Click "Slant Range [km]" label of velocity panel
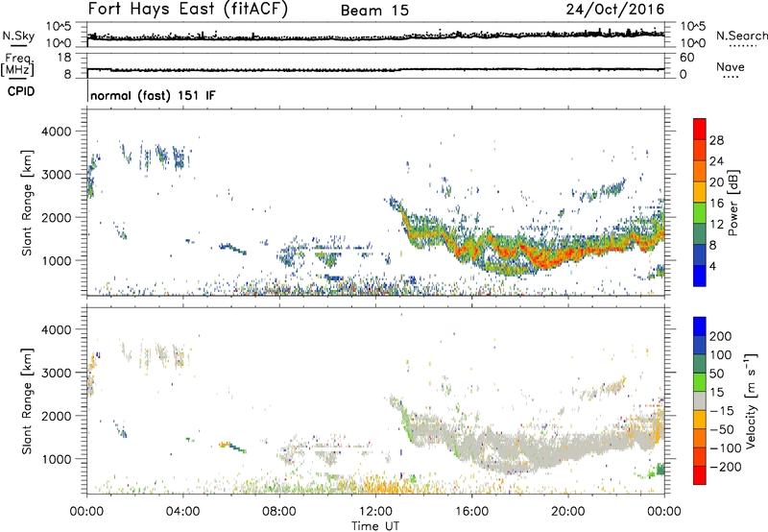 pyautogui.click(x=27, y=401)
